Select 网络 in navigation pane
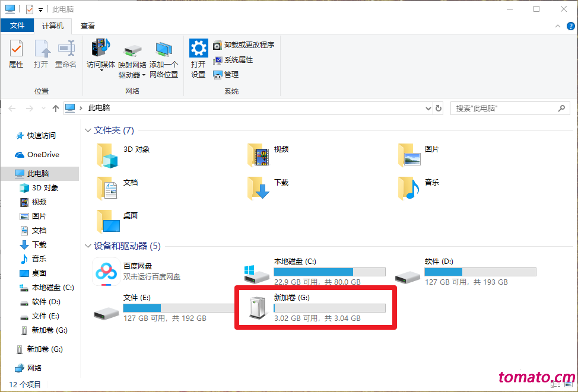Screen dimensions: 578x392 28,368
